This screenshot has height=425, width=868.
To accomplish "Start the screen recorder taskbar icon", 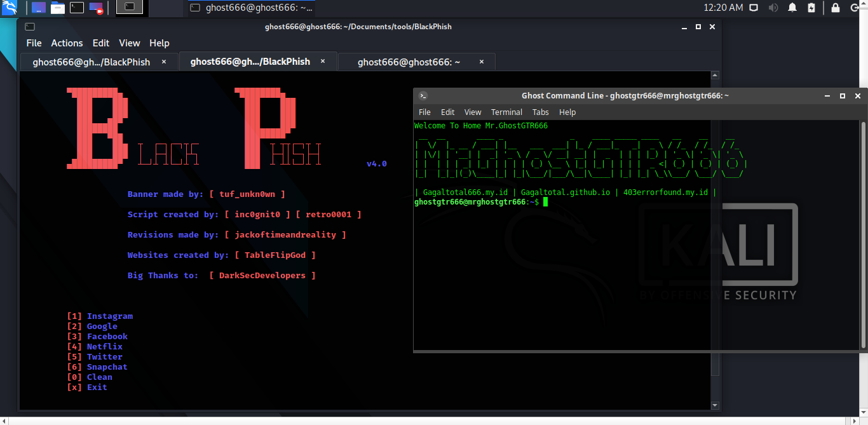I will [x=97, y=8].
